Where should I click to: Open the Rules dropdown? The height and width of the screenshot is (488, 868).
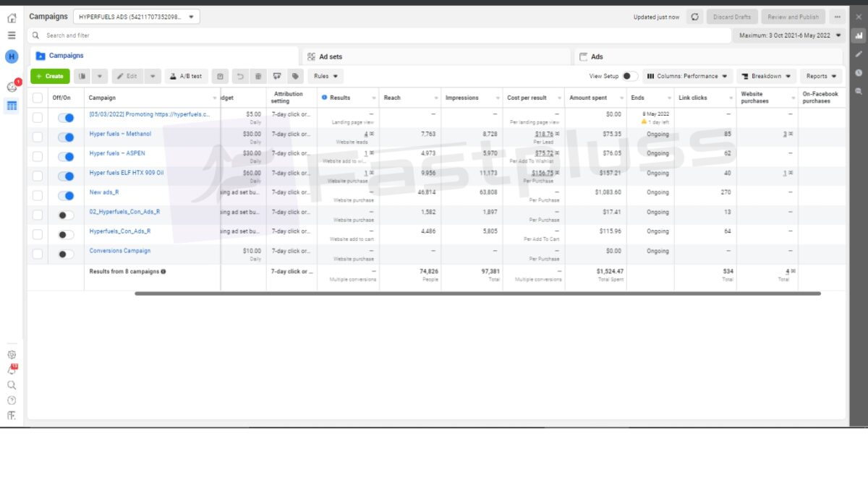pyautogui.click(x=325, y=76)
